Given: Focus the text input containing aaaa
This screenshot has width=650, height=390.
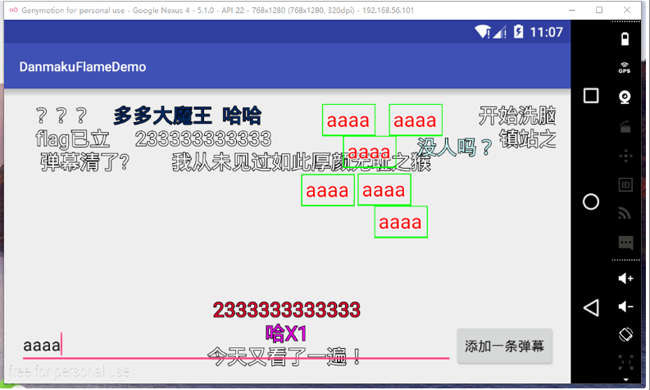Looking at the screenshot, I should (x=236, y=345).
